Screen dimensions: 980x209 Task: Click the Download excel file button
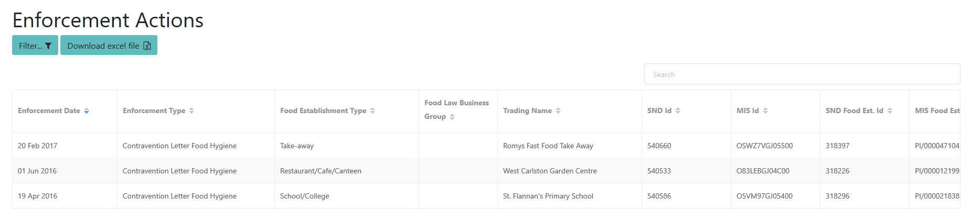tap(109, 46)
